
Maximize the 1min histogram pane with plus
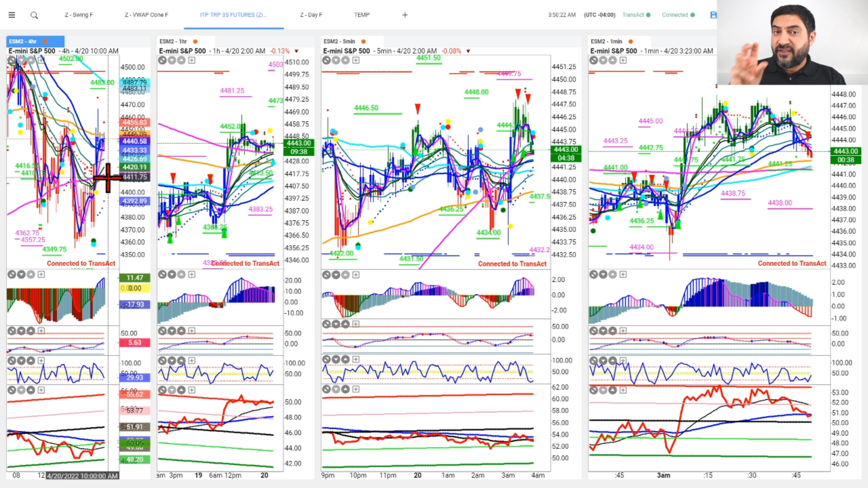point(623,274)
